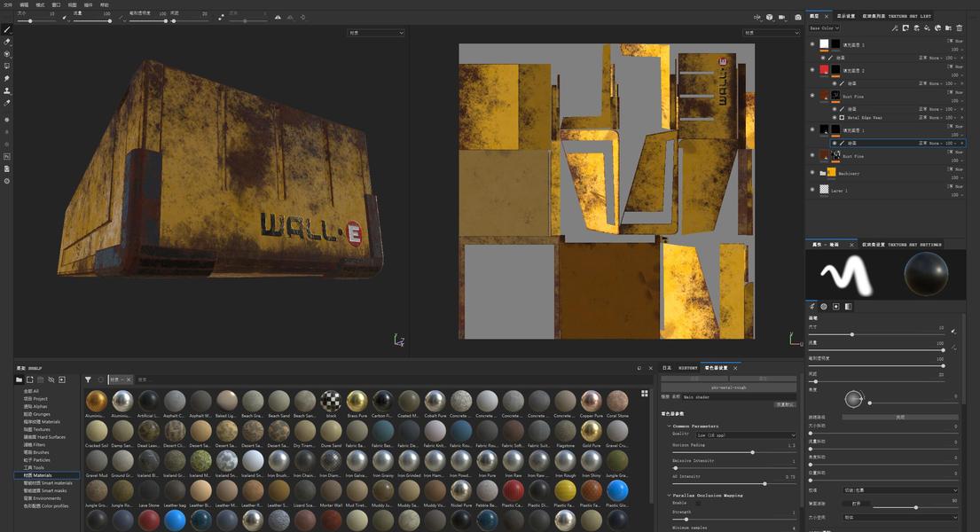Image resolution: width=980 pixels, height=532 pixels.
Task: Select Environments shelf category
Action: [x=43, y=498]
